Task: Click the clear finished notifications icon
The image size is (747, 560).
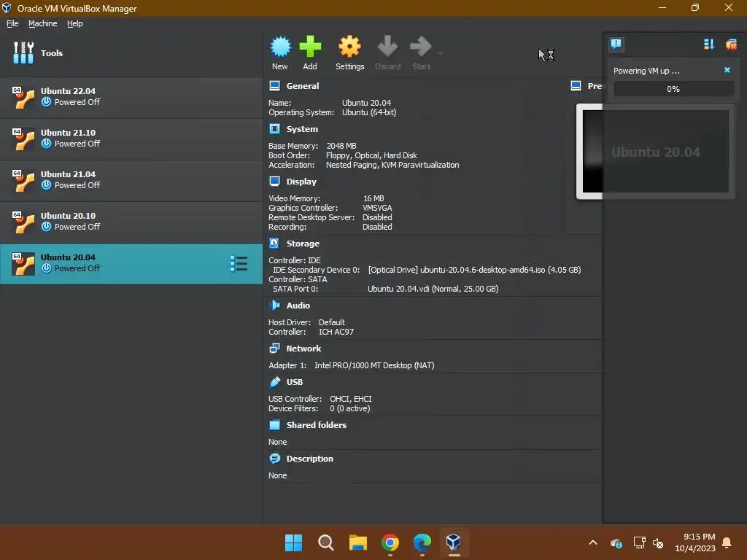Action: click(731, 44)
